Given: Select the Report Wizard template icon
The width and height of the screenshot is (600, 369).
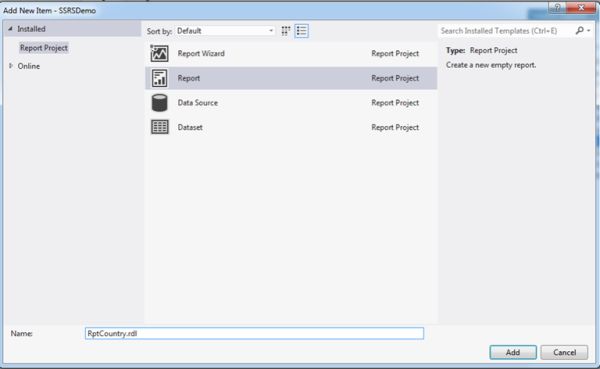Looking at the screenshot, I should [x=159, y=54].
